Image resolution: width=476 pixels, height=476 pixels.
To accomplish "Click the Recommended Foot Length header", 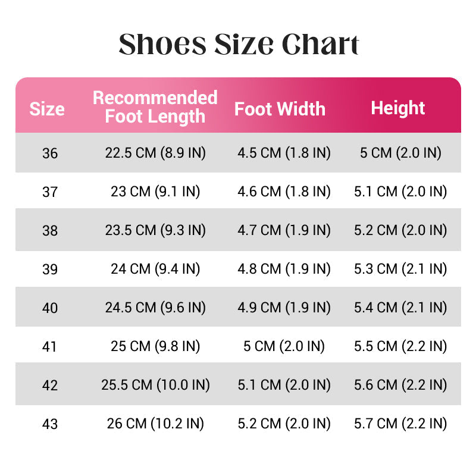I will pyautogui.click(x=155, y=107).
